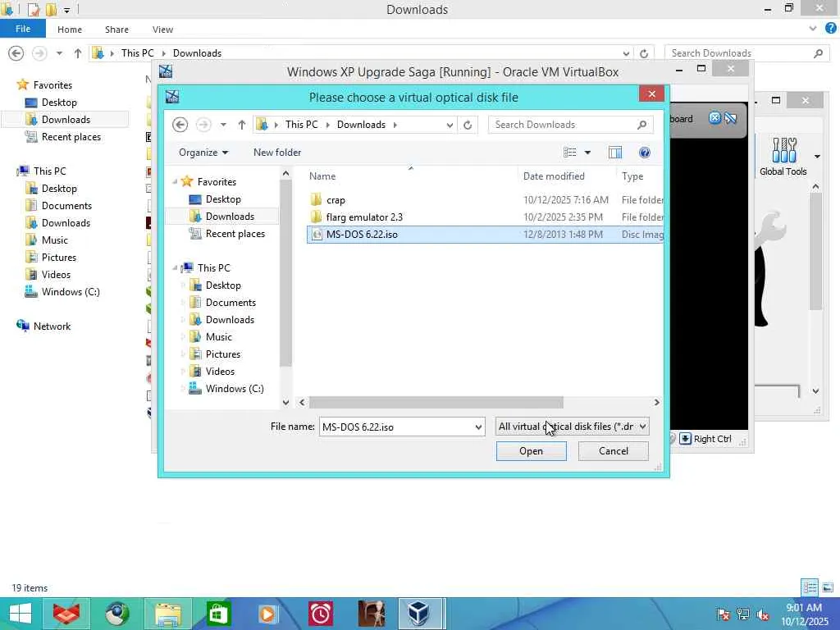This screenshot has height=630, width=840.
Task: Collapse the This PC group in the dialog tree
Action: pos(175,268)
